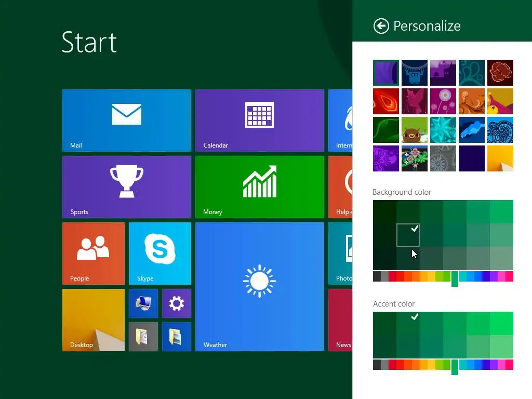The width and height of the screenshot is (532, 399).
Task: Choose the dark red flower background thumbnail
Action: pyautogui.click(x=500, y=73)
